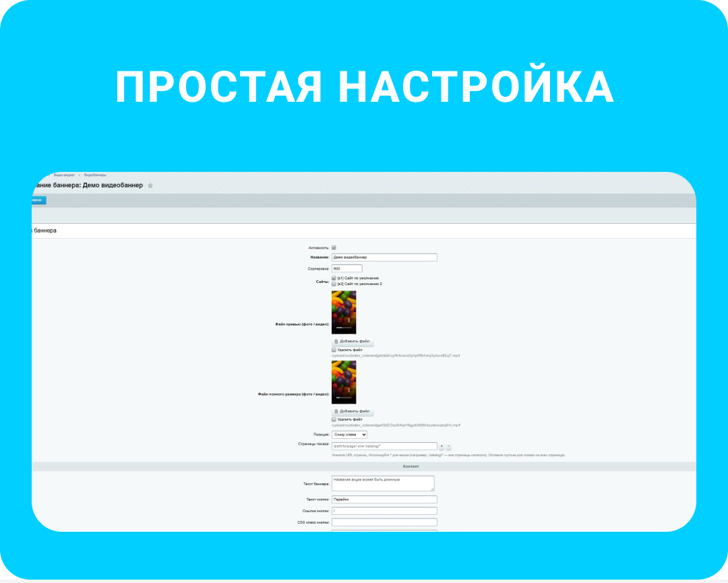Screen dimensions: 728x583
Task: Check Удалить файл for the preview file
Action: click(x=333, y=348)
